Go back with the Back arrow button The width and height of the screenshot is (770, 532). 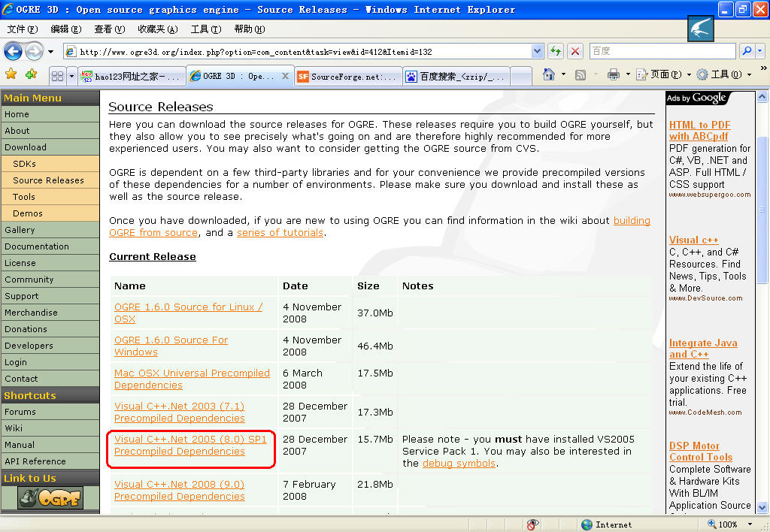tap(14, 51)
